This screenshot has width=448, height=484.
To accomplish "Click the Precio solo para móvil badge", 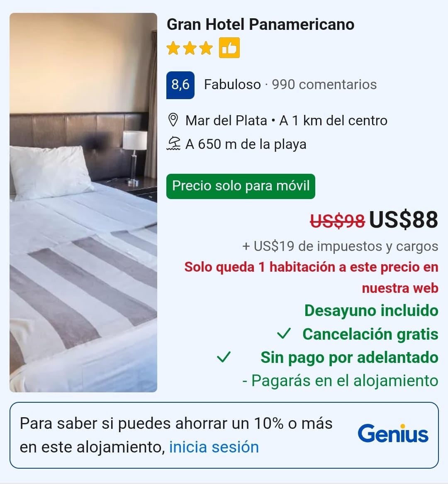I will pos(241,186).
